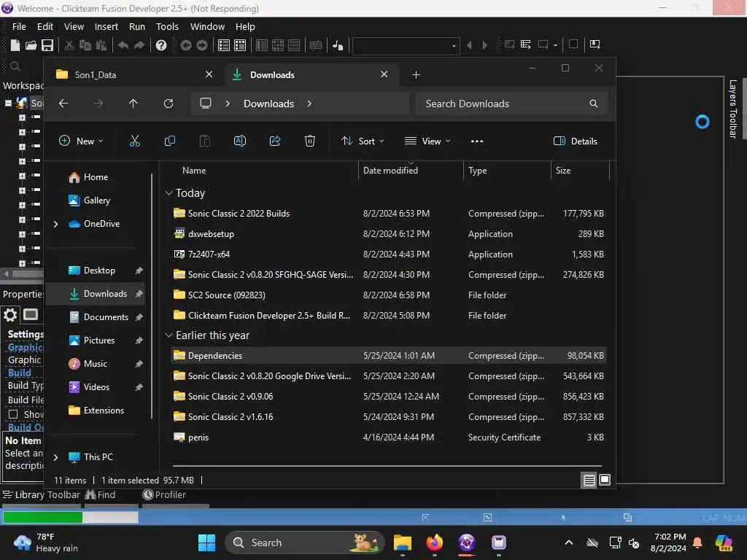
Task: Click the chevron after Downloads in address bar
Action: click(309, 104)
